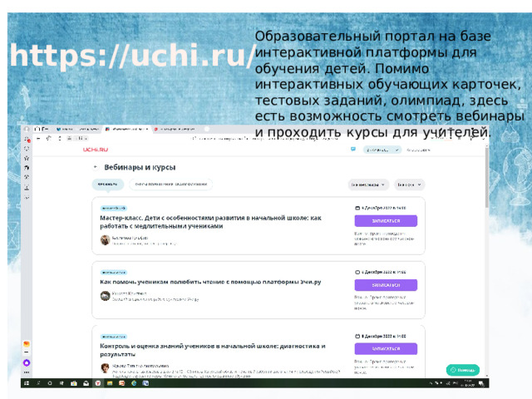Open the favorites star in browser sidebar
The width and height of the screenshot is (532, 399).
click(27, 158)
